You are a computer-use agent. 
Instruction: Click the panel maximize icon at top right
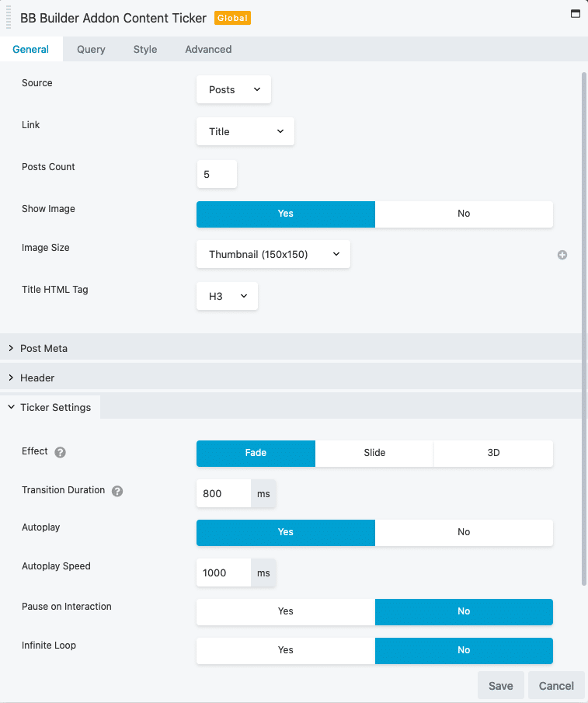(576, 14)
